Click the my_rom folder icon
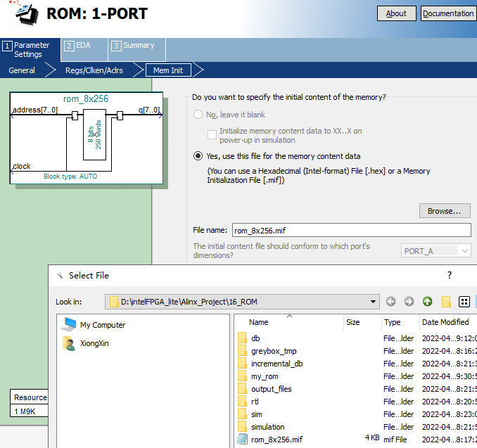This screenshot has height=448, width=477. click(x=242, y=376)
